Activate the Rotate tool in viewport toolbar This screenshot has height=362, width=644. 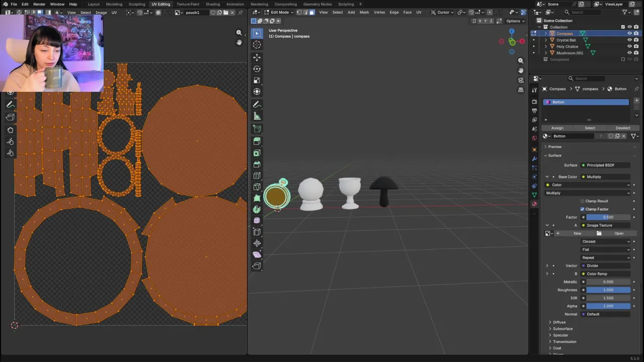[x=257, y=69]
